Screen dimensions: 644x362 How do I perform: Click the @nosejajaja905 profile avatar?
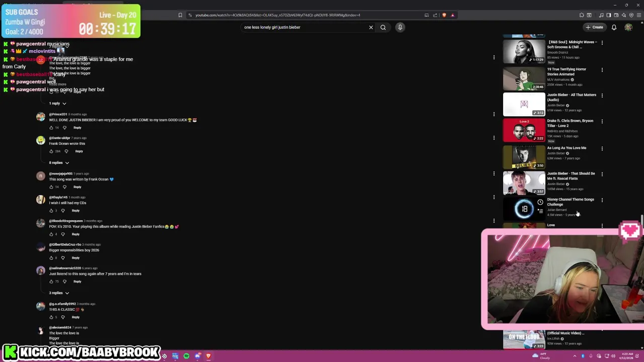pos(40,176)
